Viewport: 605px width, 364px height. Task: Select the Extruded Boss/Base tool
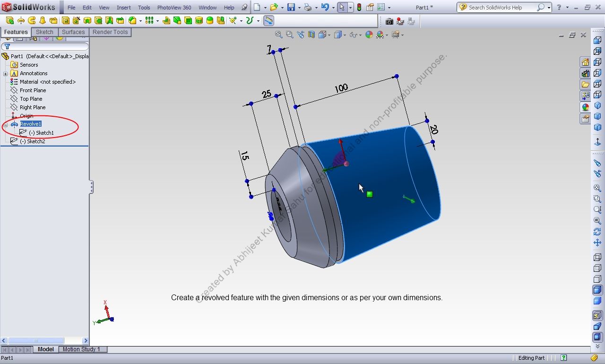pyautogui.click(x=9, y=20)
